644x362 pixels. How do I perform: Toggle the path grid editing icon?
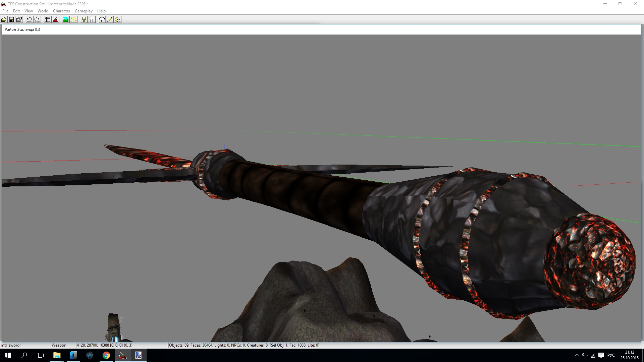[74, 19]
